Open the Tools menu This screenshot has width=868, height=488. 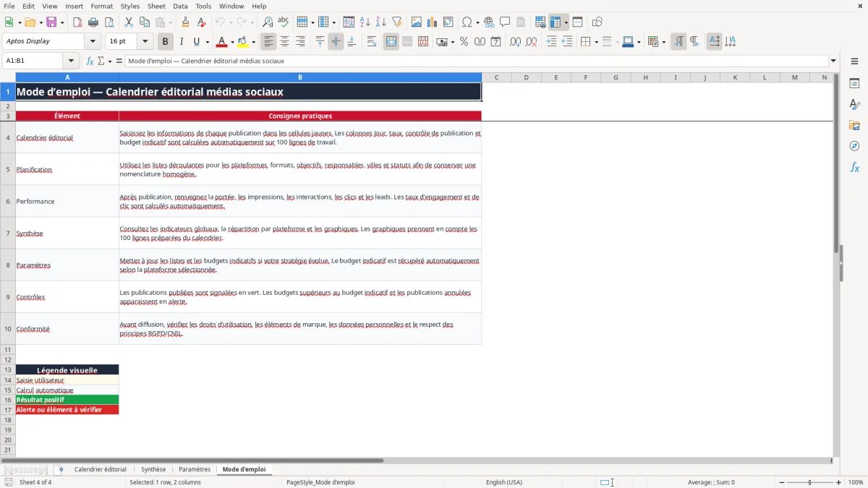203,6
